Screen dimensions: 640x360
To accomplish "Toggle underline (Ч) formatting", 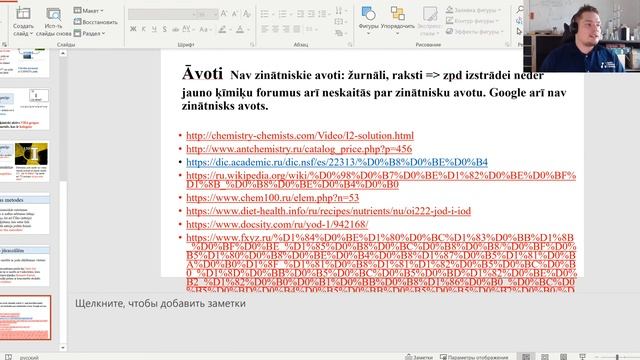I will 154,29.
